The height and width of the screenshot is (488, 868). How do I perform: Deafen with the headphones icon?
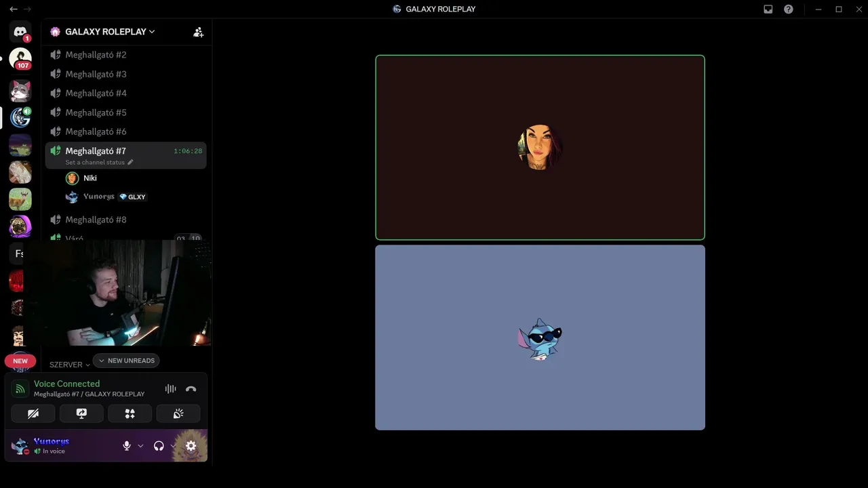(x=159, y=446)
